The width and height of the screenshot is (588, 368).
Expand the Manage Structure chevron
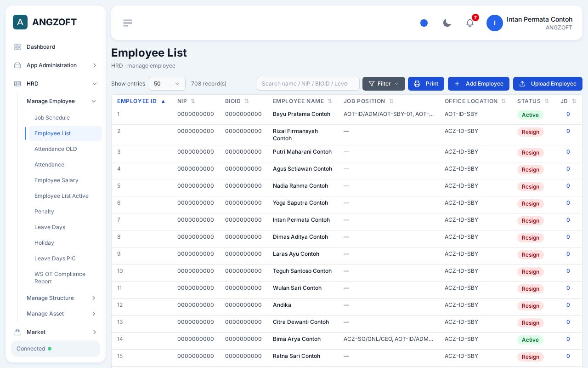click(94, 298)
